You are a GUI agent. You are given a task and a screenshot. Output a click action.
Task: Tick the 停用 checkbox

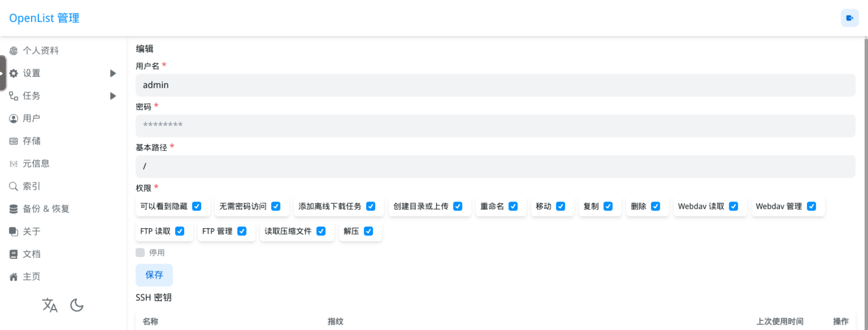pyautogui.click(x=140, y=252)
